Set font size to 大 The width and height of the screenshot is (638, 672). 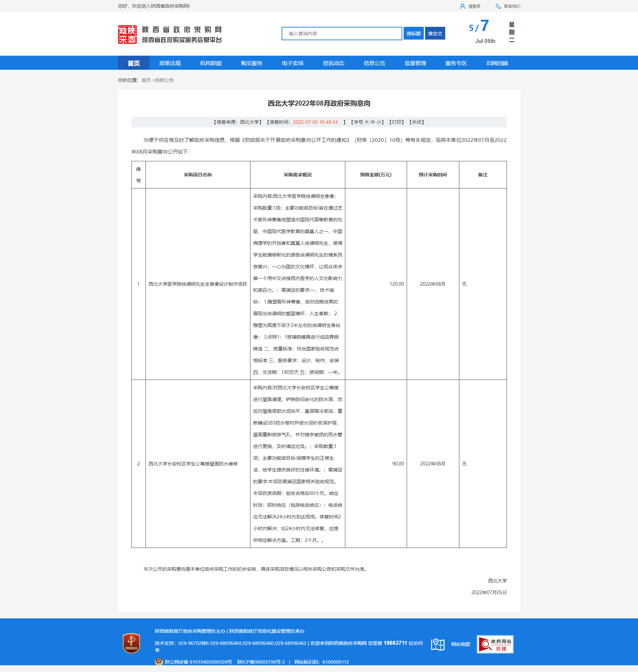(367, 122)
